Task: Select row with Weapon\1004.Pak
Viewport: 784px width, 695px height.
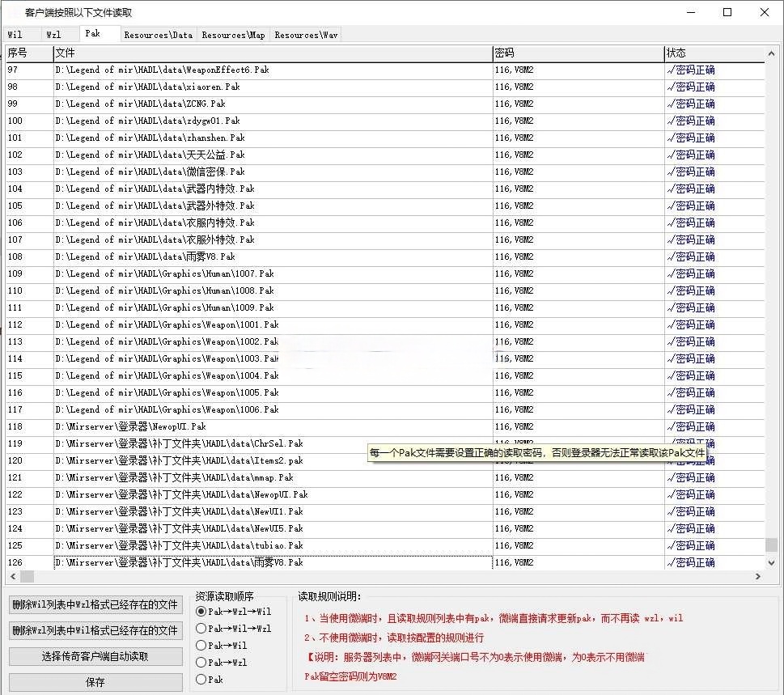Action: click(x=385, y=376)
